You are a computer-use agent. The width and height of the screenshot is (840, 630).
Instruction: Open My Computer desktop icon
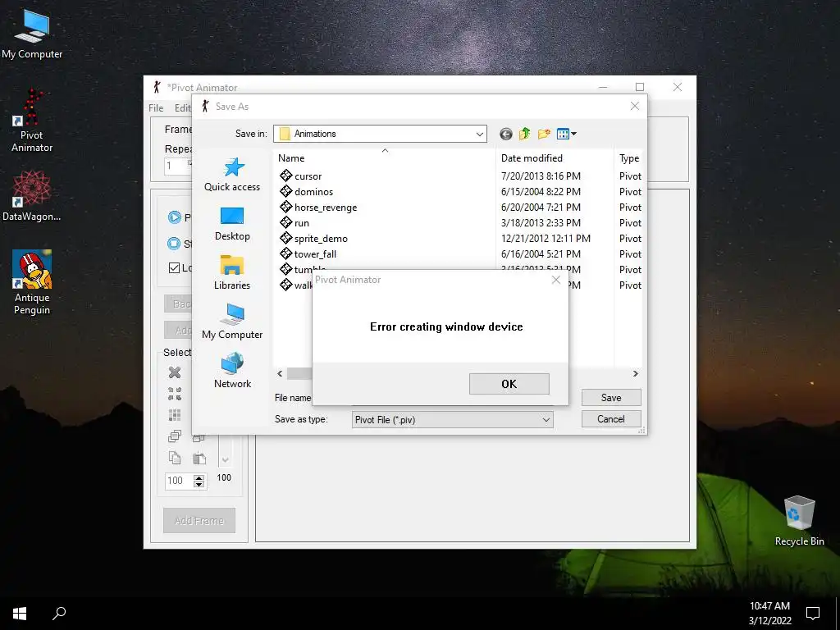32,34
